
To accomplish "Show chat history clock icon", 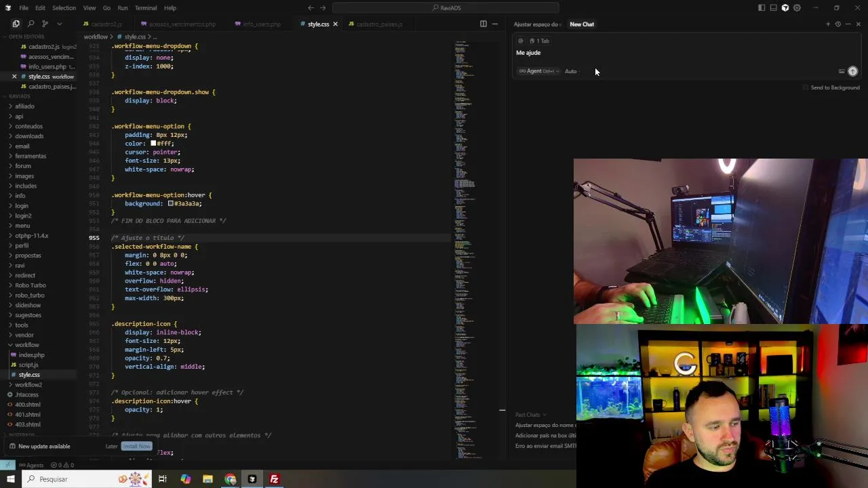I will pos(837,24).
